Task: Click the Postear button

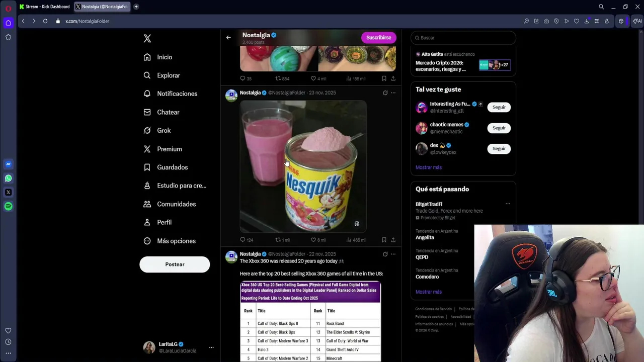Action: pos(175,264)
